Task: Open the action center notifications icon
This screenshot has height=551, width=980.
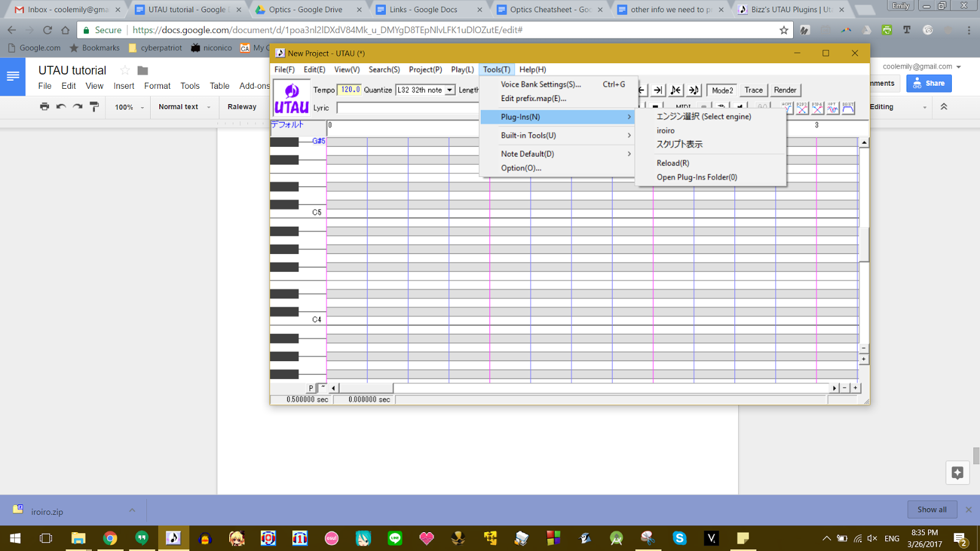Action: pyautogui.click(x=960, y=539)
